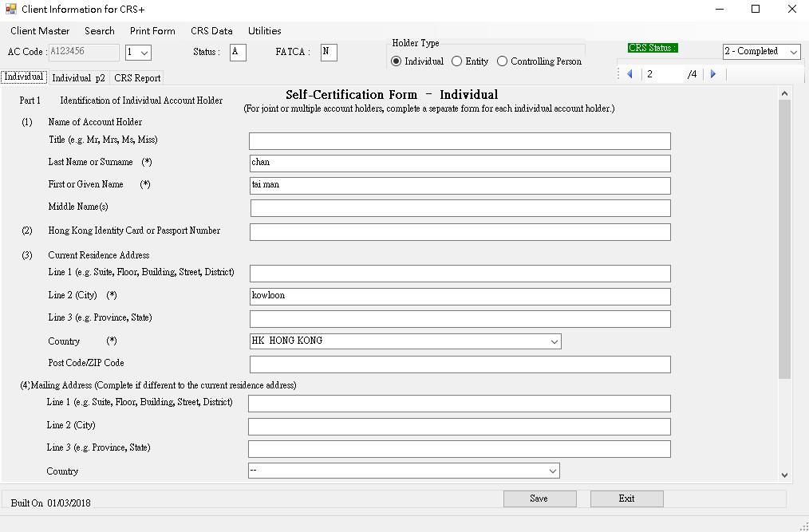Screen dimensions: 809x532
Task: Click the Self-Certification Form heading
Action: click(392, 95)
